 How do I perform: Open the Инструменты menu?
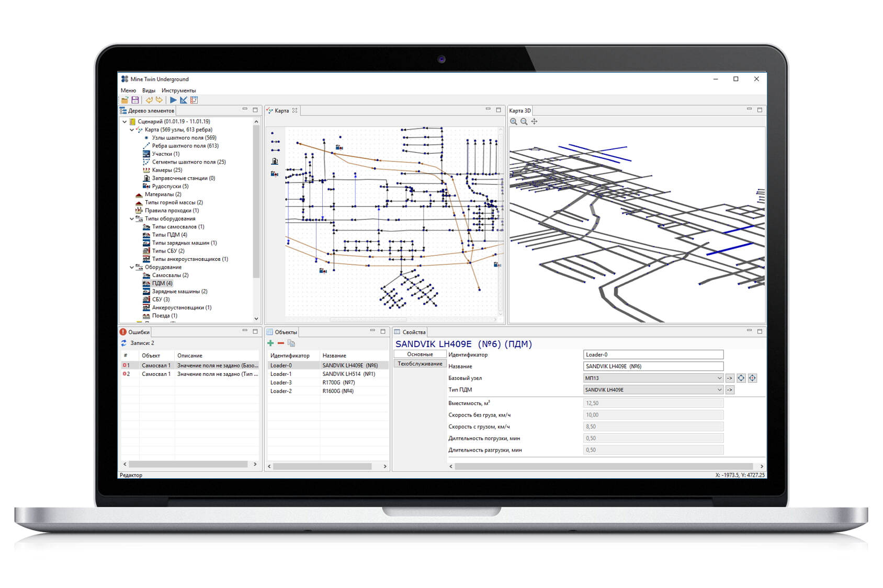tap(178, 90)
